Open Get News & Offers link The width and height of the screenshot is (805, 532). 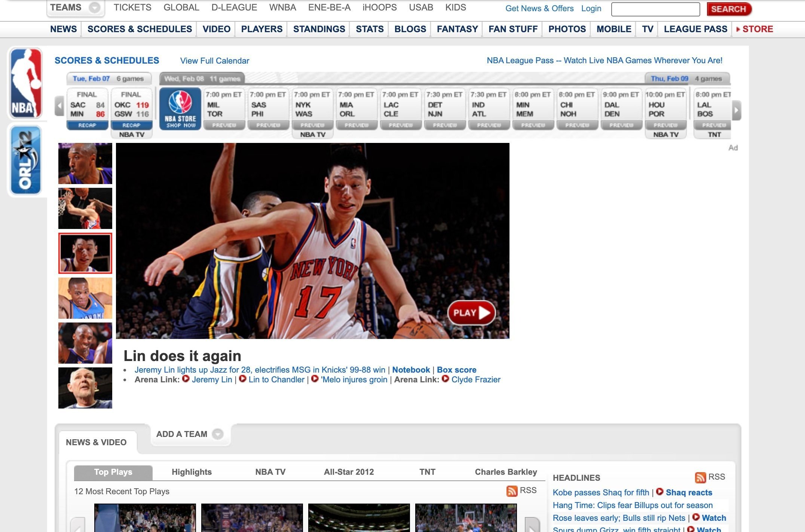click(x=539, y=8)
